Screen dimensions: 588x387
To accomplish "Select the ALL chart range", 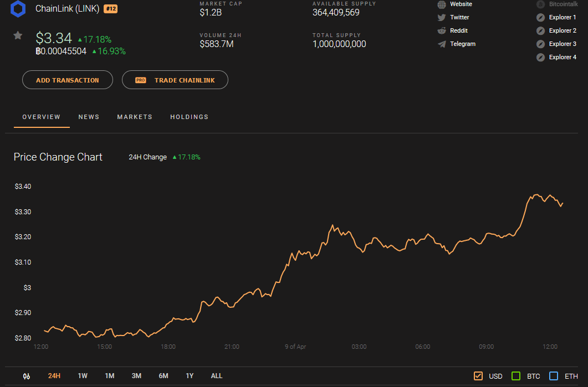I will (217, 376).
